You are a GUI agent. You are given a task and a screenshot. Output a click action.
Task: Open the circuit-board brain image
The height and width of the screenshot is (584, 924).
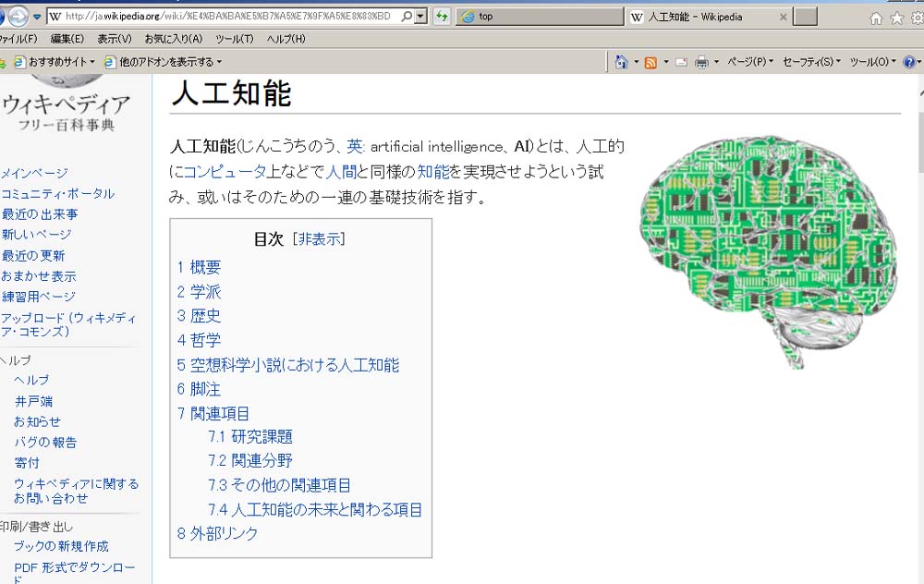[x=769, y=252]
